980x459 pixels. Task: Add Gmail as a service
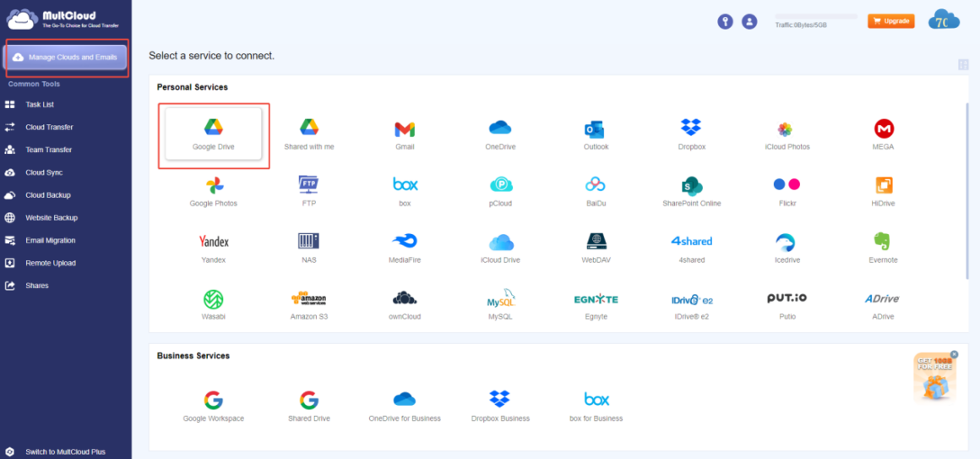click(405, 134)
